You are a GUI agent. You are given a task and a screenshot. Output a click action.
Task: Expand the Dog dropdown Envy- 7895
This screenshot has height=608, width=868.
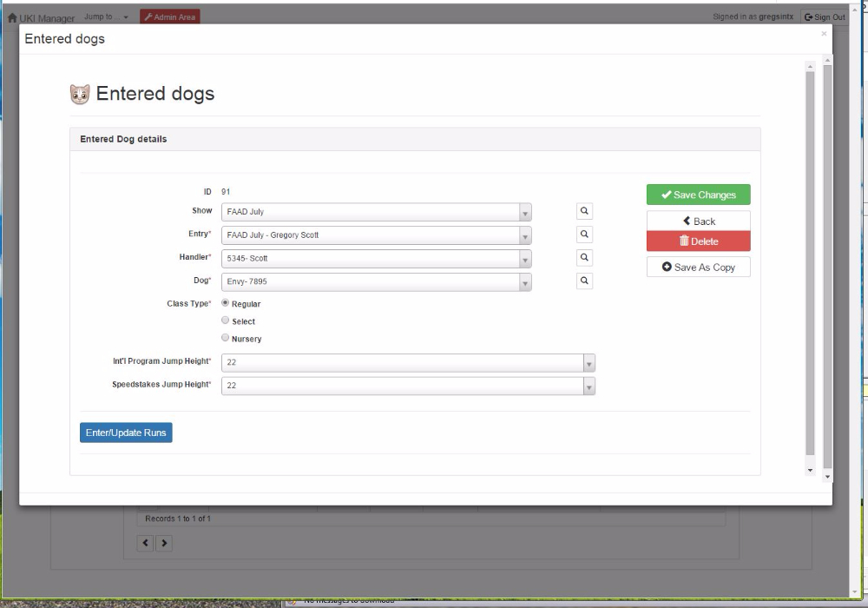(377, 281)
